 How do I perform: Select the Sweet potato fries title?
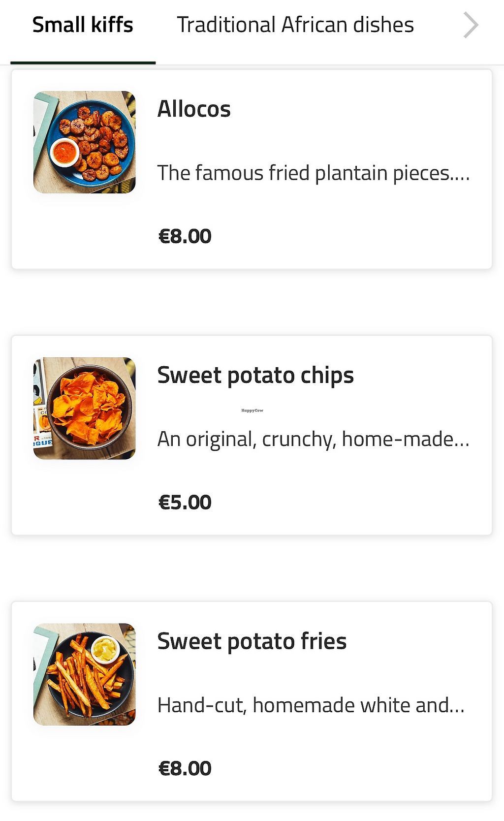pos(252,641)
